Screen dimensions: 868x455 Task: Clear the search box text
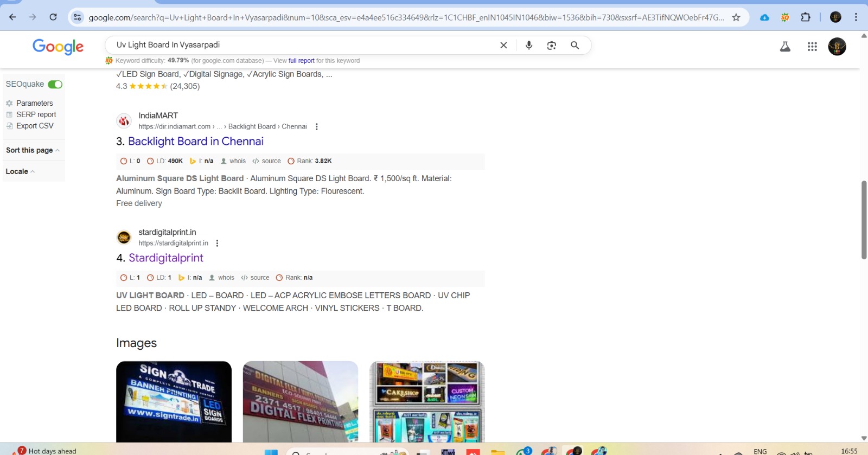click(503, 46)
